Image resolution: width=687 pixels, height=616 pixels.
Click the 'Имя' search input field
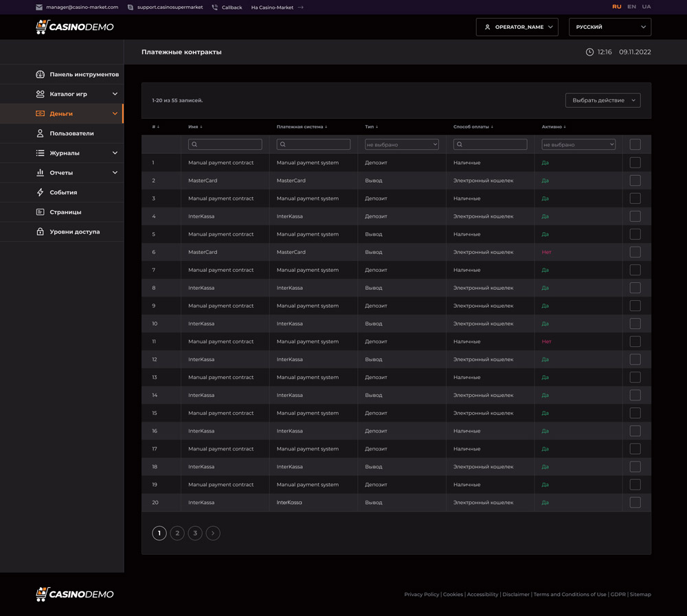(225, 144)
